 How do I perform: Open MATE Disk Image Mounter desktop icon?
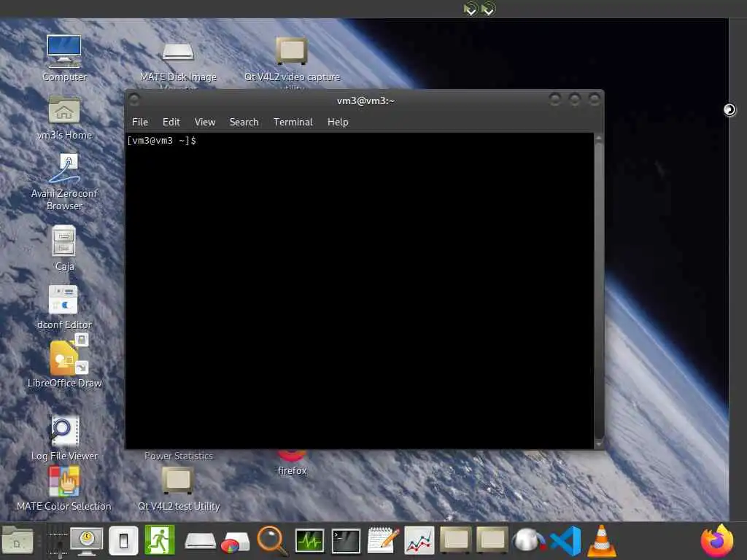pos(178,52)
